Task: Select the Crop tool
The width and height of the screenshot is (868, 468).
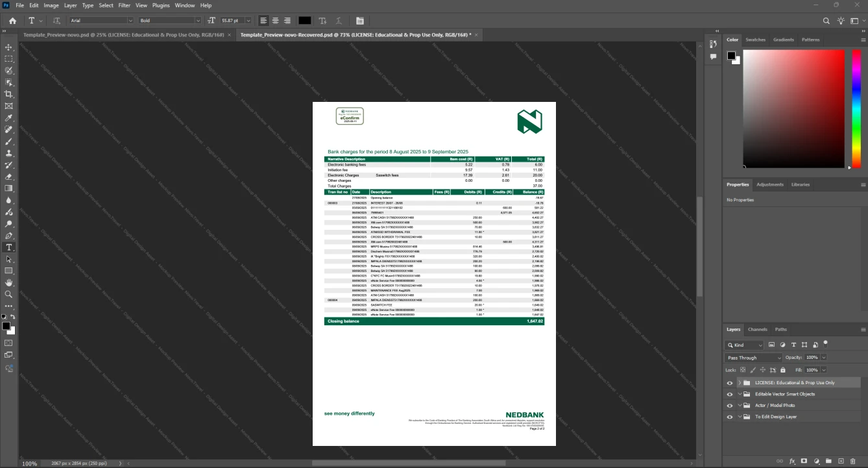Action: (9, 94)
